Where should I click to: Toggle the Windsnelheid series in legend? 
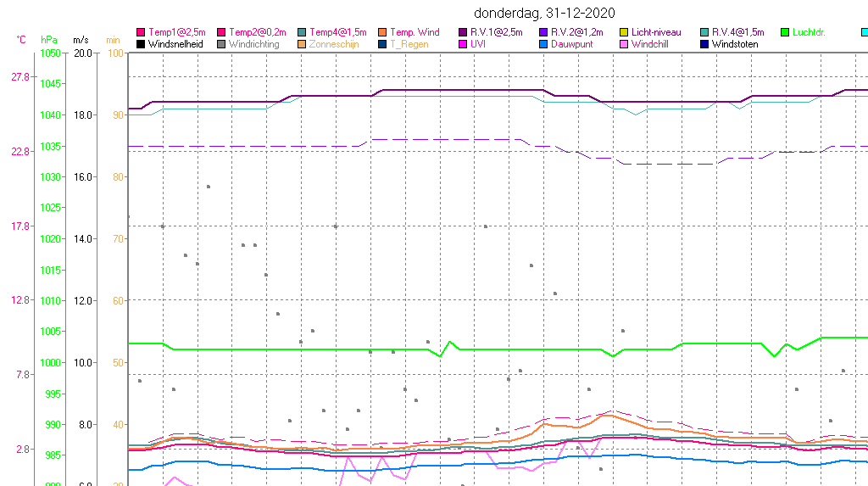pos(175,44)
